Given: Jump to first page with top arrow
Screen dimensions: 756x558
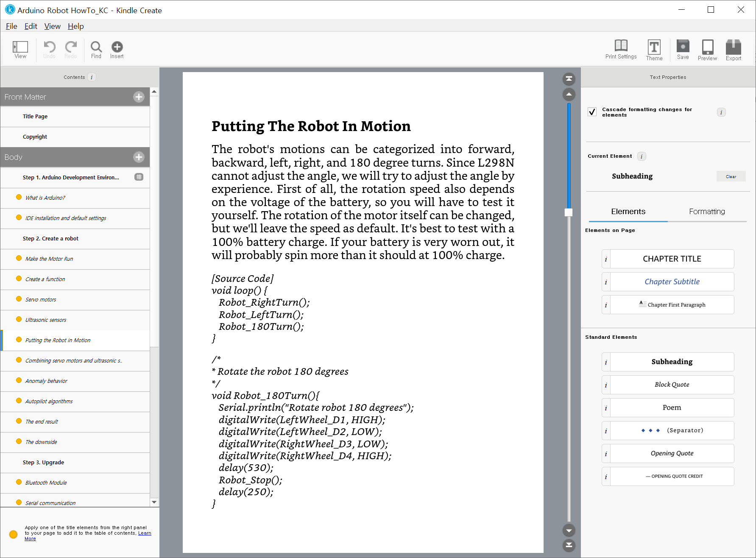Looking at the screenshot, I should [x=569, y=79].
